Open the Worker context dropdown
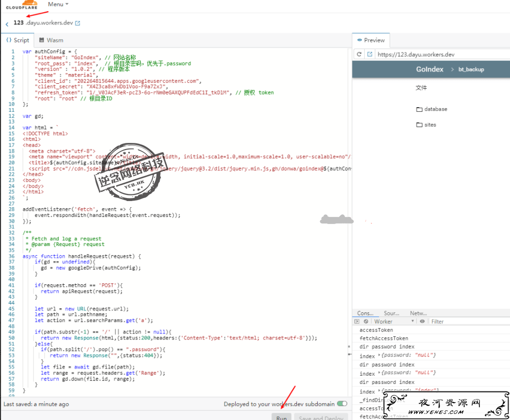This screenshot has height=420, width=510. tap(394, 322)
